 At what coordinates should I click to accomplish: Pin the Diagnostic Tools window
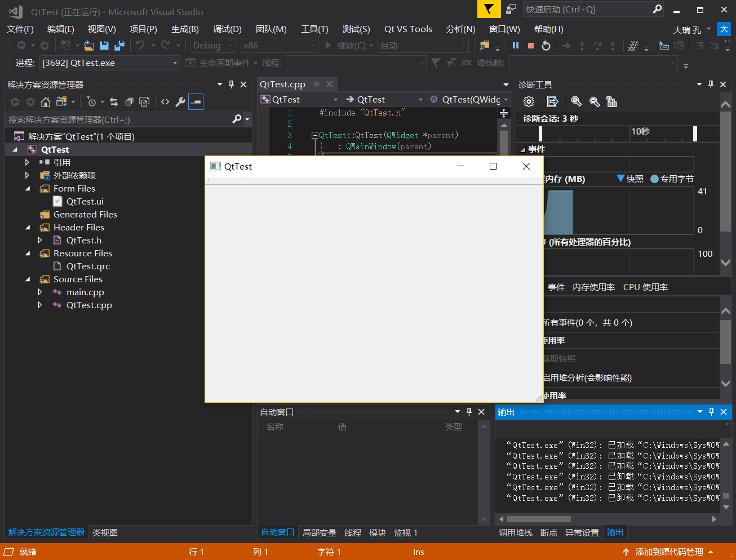[x=711, y=84]
